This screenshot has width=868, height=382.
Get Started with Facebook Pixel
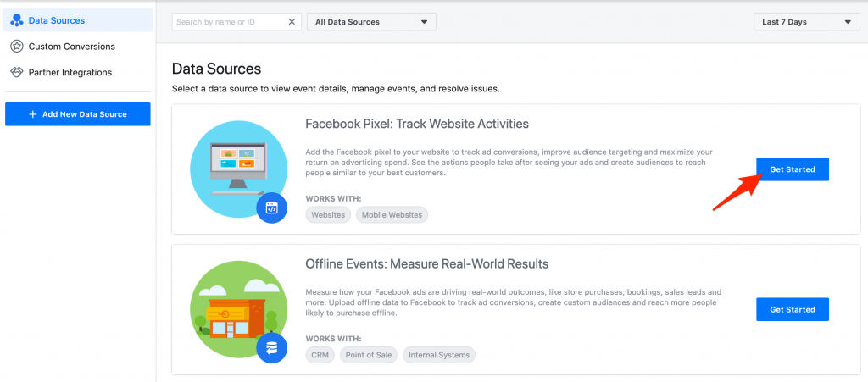click(793, 169)
